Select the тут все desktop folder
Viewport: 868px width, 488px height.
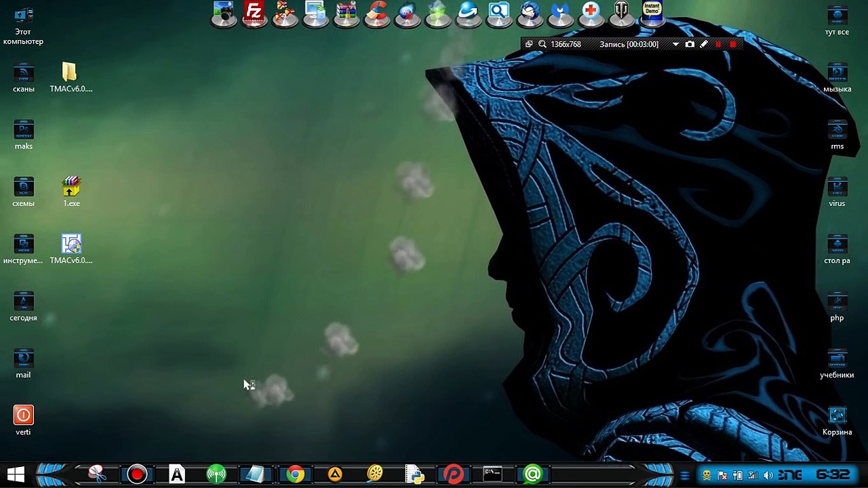pos(837,20)
